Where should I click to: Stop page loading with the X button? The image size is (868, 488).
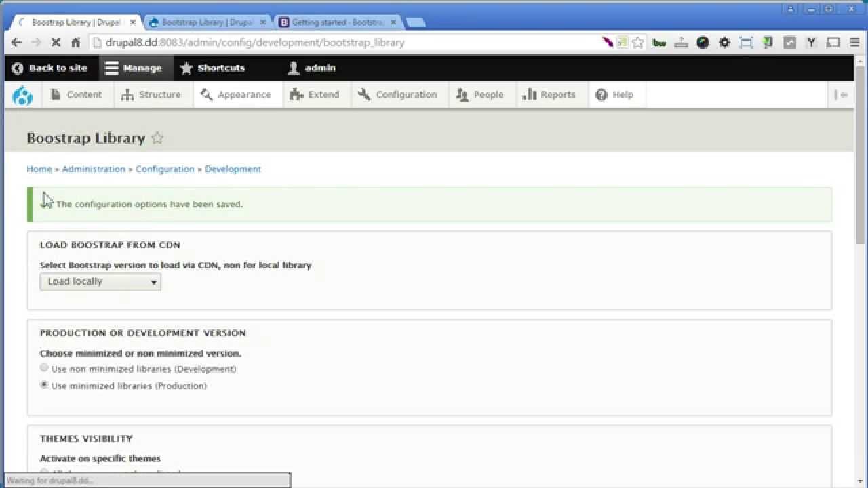56,42
